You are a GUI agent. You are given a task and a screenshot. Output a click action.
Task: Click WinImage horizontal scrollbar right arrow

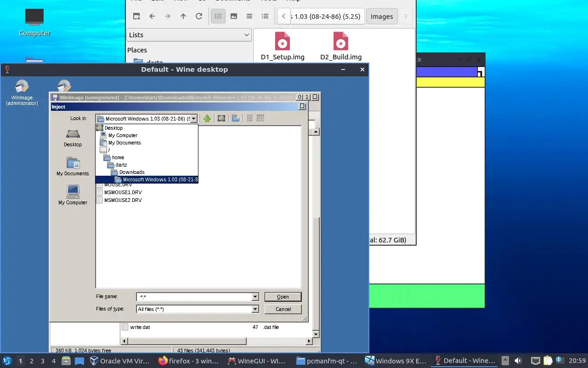point(309,341)
